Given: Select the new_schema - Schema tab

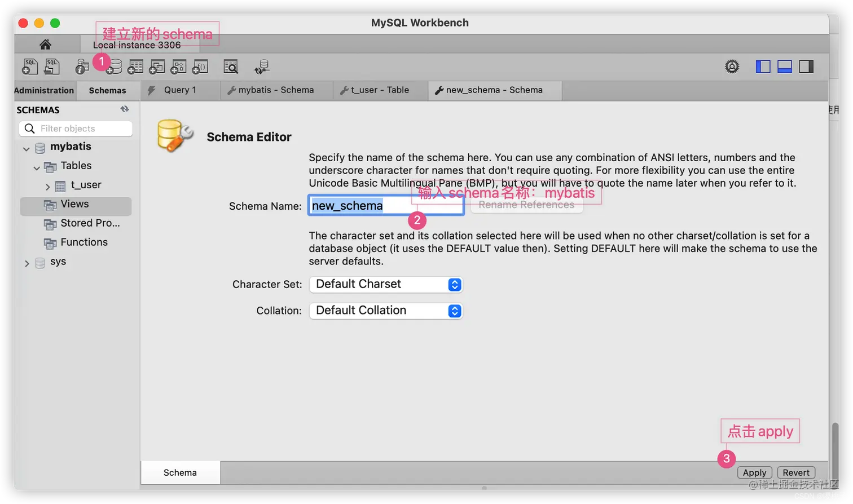Looking at the screenshot, I should point(495,90).
